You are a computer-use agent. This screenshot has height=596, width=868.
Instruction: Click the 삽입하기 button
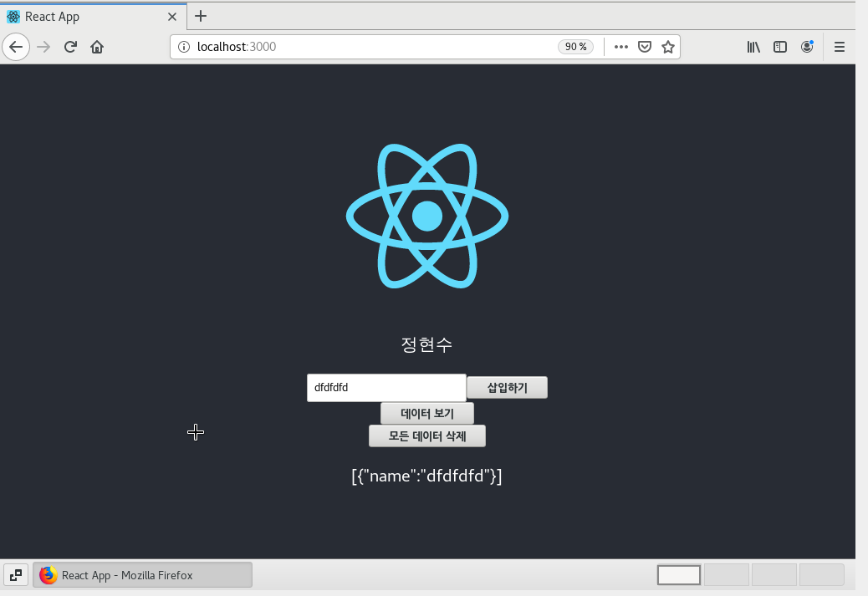coord(507,387)
